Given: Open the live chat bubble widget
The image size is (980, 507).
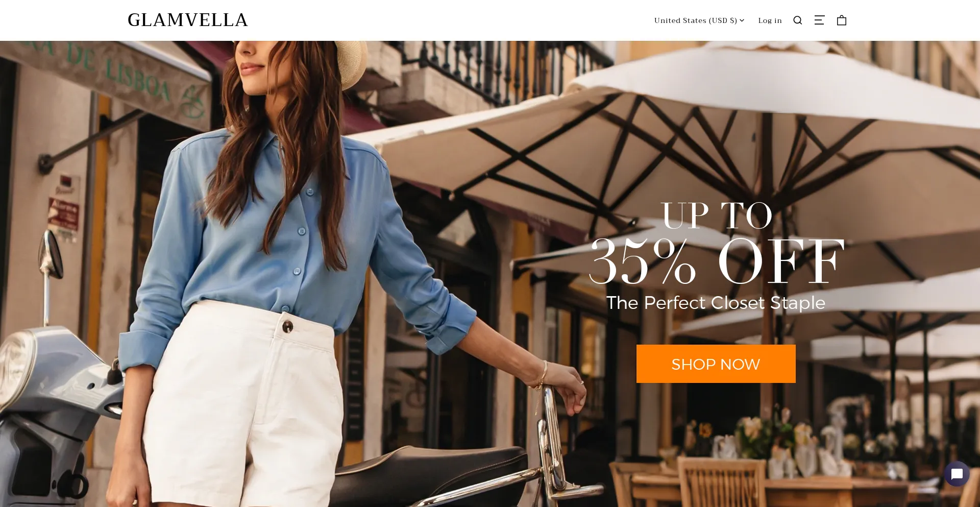Looking at the screenshot, I should [957, 474].
